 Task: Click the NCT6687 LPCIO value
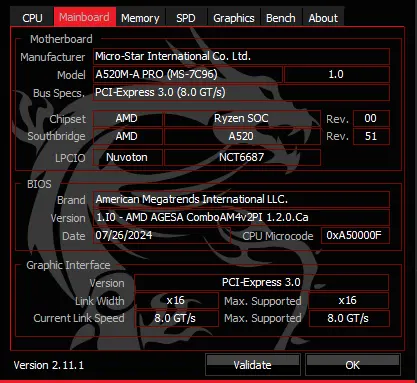[x=242, y=157]
